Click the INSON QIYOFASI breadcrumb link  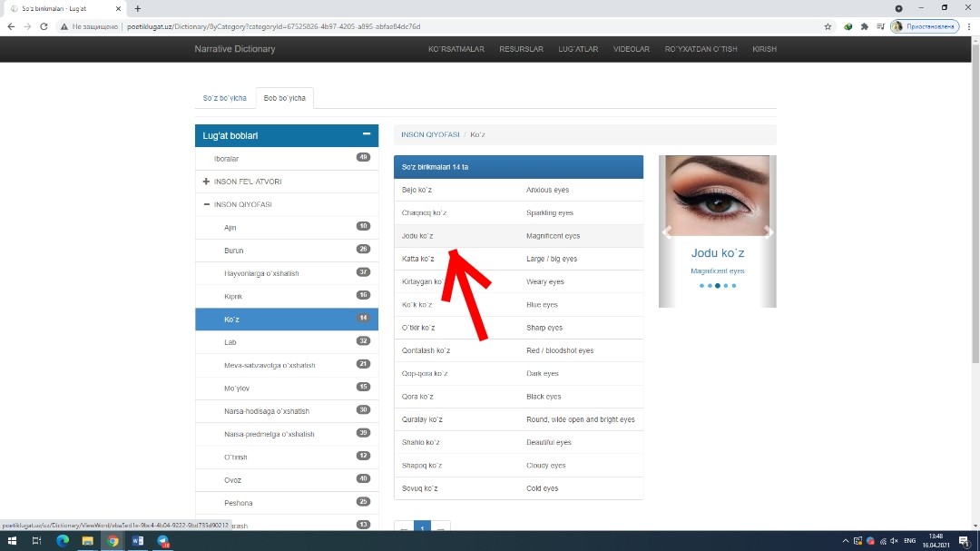pos(430,134)
